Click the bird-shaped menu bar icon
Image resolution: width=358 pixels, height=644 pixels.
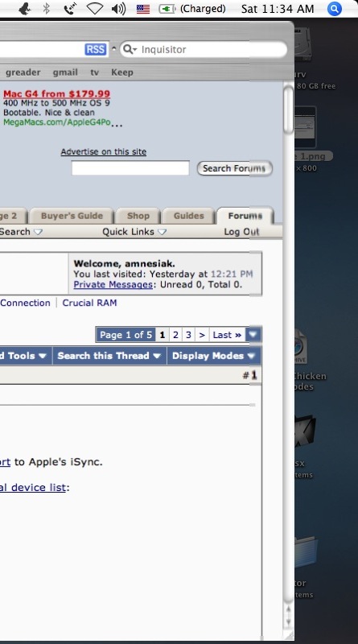point(25,9)
